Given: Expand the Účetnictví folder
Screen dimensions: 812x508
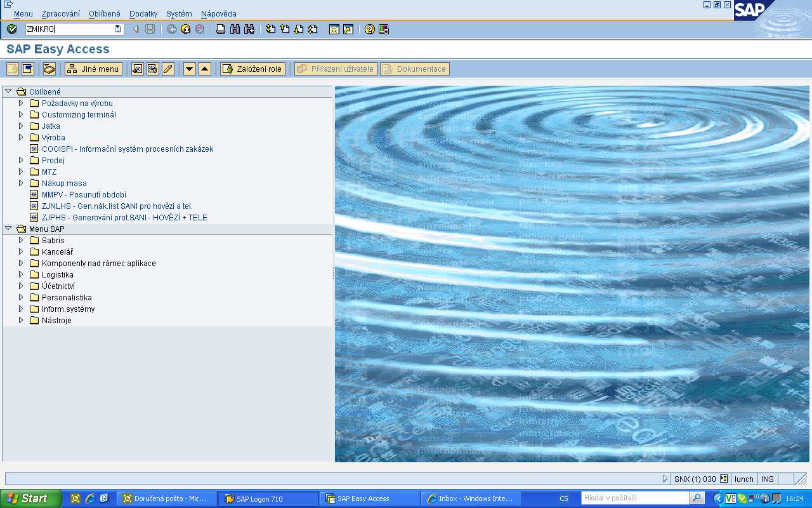Looking at the screenshot, I should [x=21, y=286].
